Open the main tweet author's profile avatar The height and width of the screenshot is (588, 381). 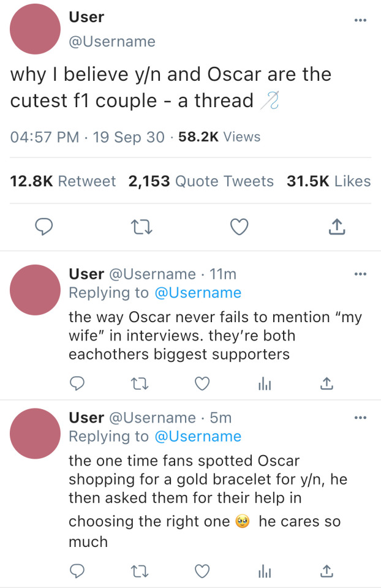coord(35,29)
